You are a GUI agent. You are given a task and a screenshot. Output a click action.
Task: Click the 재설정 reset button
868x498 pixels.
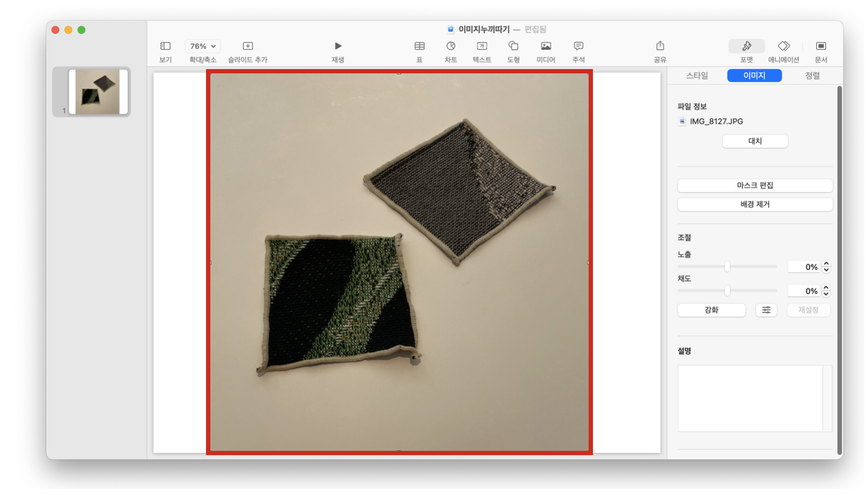[x=809, y=310]
